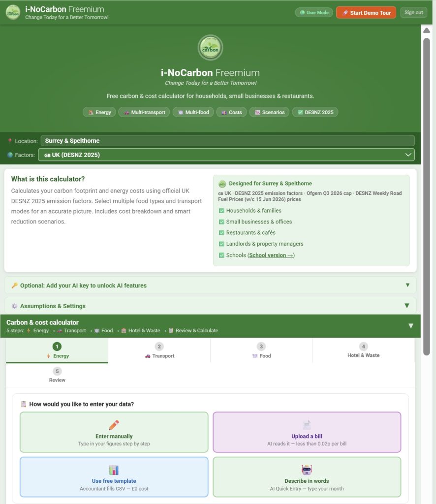This screenshot has width=436, height=504.
Task: Click the robot icon above Describe in words
Action: pos(307,470)
